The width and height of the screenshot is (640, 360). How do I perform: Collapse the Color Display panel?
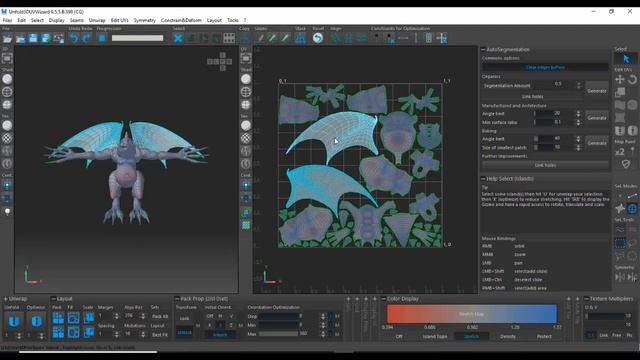(x=384, y=299)
